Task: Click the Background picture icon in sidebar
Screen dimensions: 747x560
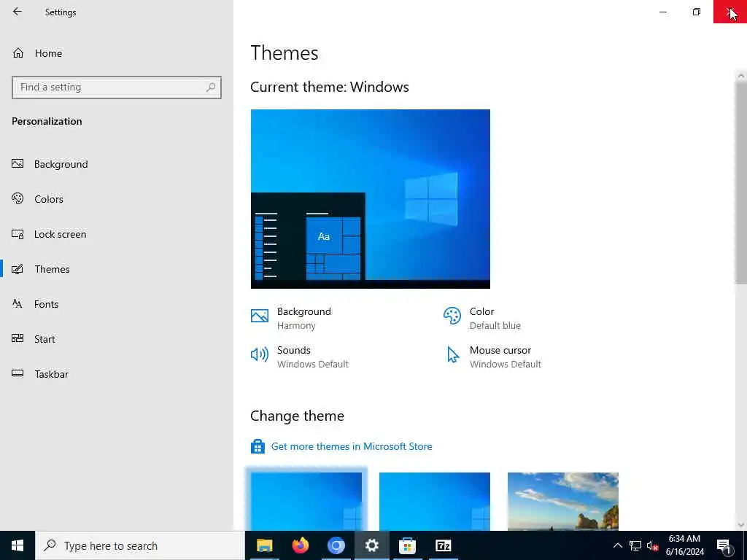Action: [x=18, y=164]
